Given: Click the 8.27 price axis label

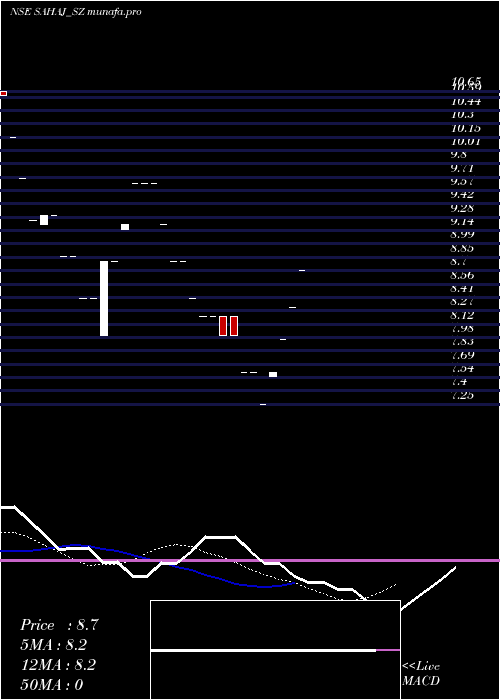Looking at the screenshot, I should [x=462, y=302].
